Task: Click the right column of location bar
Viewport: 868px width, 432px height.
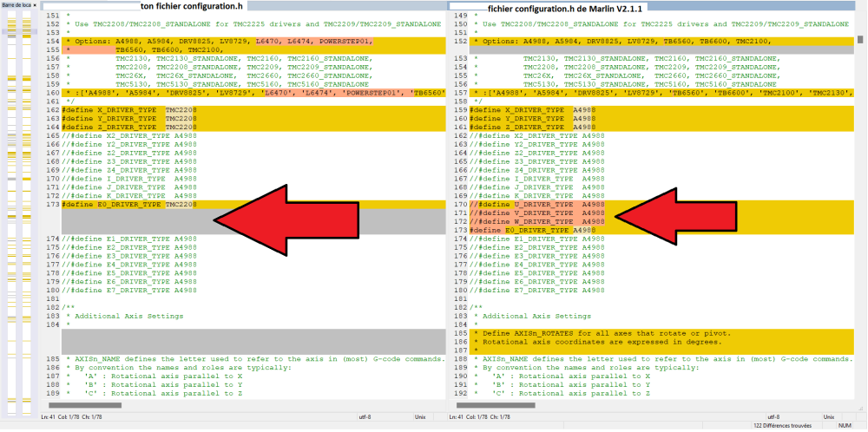Action: (26, 216)
